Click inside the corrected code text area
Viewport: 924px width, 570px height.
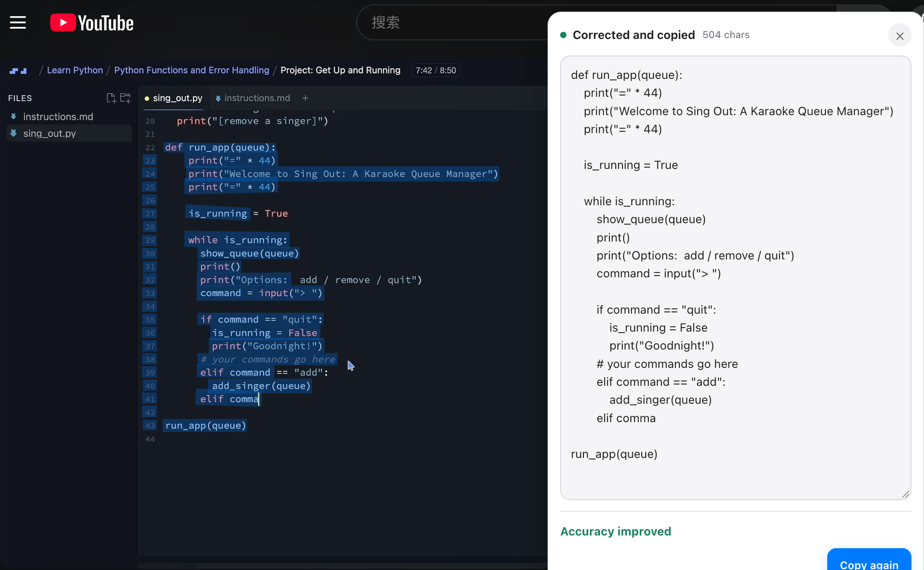735,278
